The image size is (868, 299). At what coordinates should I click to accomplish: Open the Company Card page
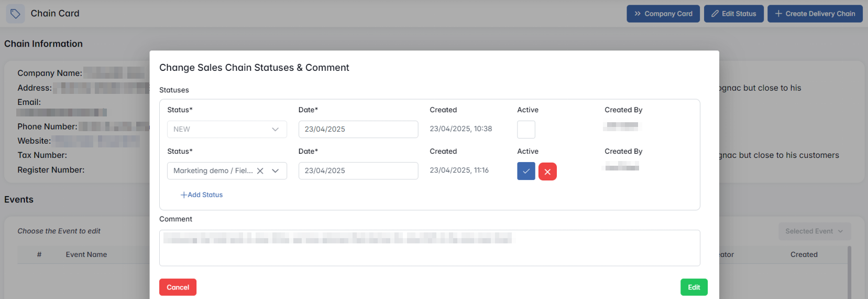point(663,14)
